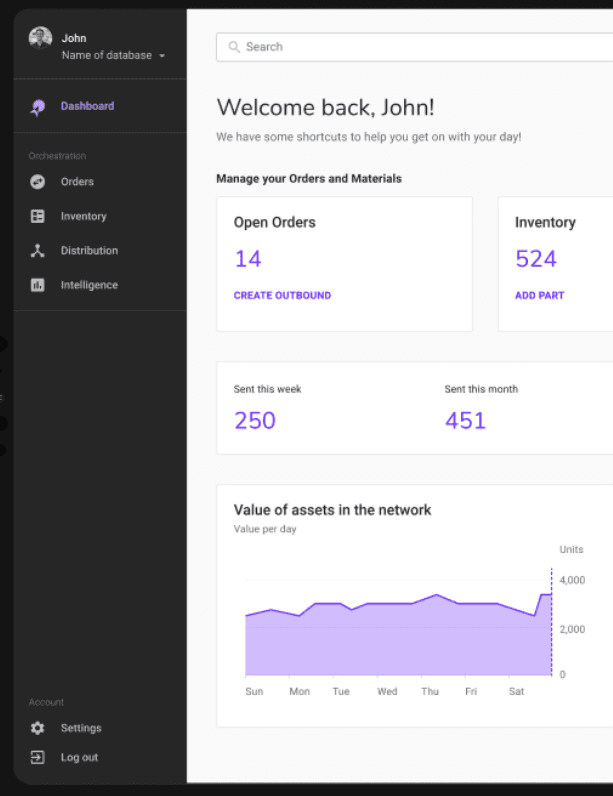Click the magnifying glass search icon
The width and height of the screenshot is (613, 796).
pyautogui.click(x=234, y=47)
